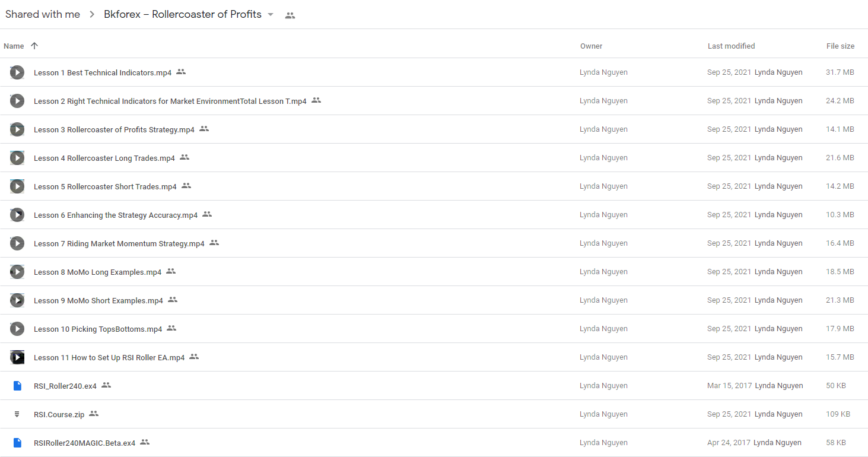Open folder dropdown next to Bkforex title
This screenshot has width=868, height=457.
pyautogui.click(x=271, y=14)
